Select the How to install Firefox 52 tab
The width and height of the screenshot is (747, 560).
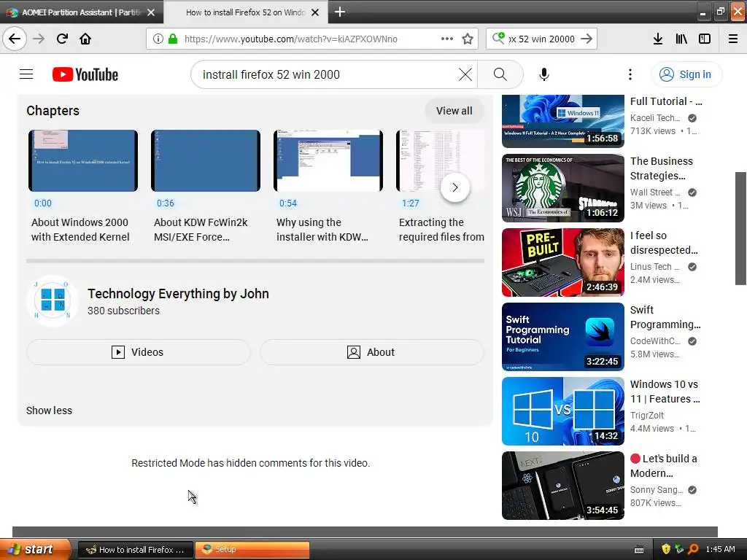(245, 12)
